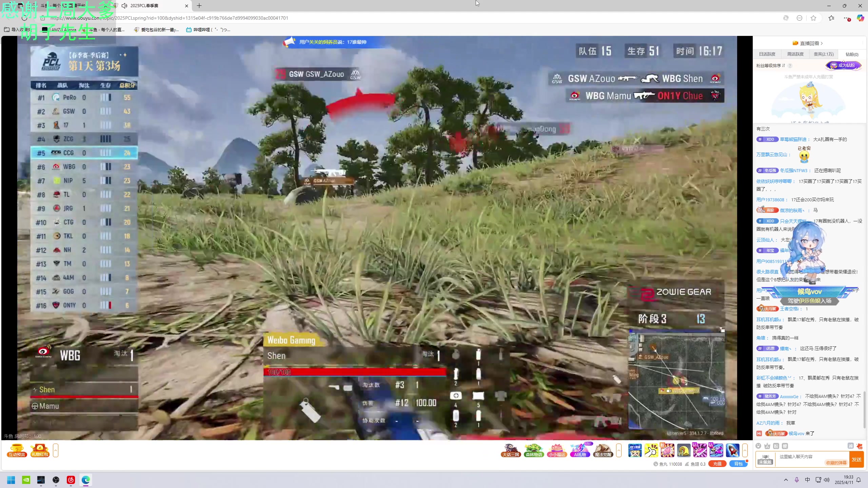The image size is (868, 488).
Task: Click the 未佩戴 fan badge selector
Action: 765,459
